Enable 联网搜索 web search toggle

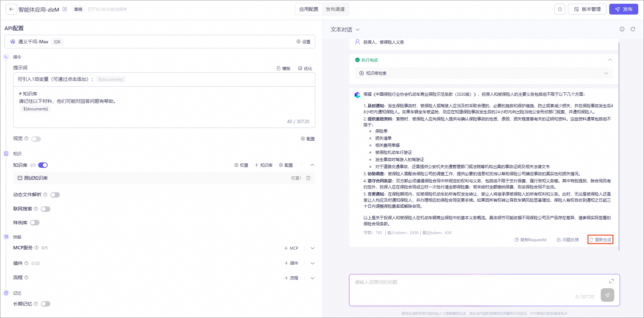tap(46, 209)
